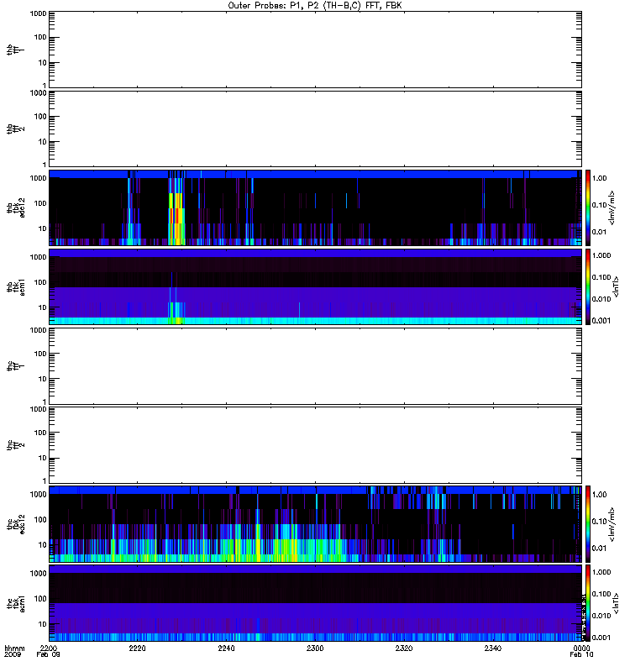Click the '0.01' tick on thc edc12 color bar
Screen dimensions: 630x672
coord(599,549)
